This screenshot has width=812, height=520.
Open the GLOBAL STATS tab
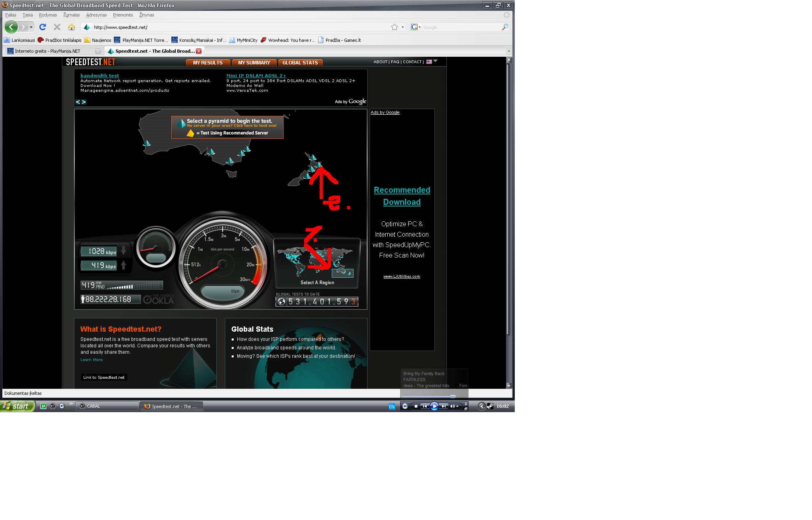300,63
